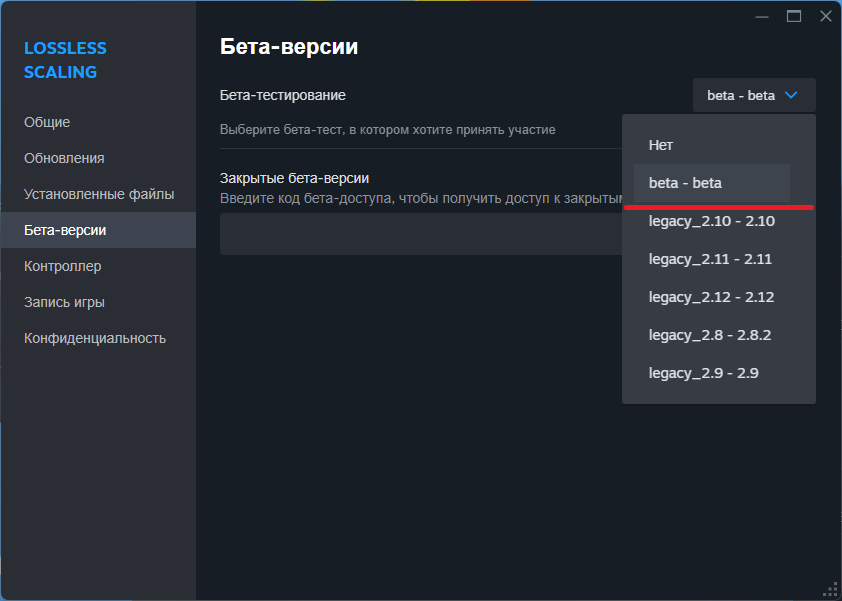Screen dimensions: 842x601
Task: Choose legacy_2.10 - 2.10 version
Action: [x=711, y=221]
